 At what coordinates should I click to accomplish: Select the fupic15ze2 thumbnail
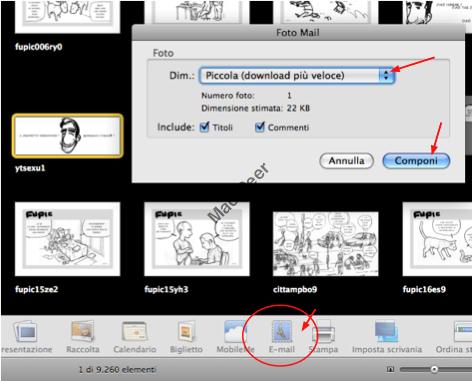pyautogui.click(x=67, y=239)
